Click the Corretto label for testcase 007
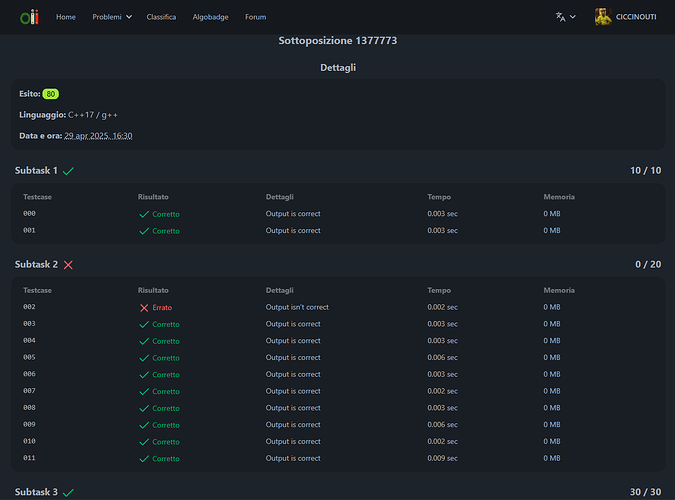The height and width of the screenshot is (500, 675). coord(166,391)
